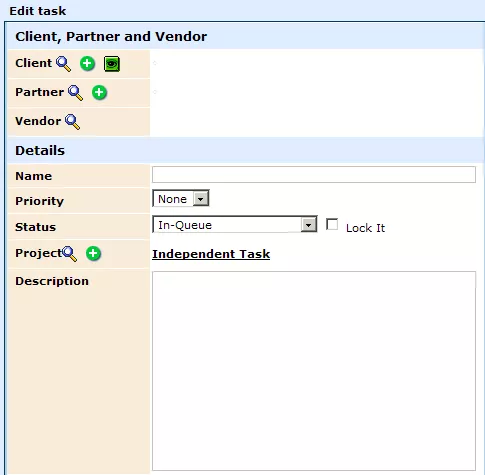Open the Independent Task link

[x=211, y=254]
